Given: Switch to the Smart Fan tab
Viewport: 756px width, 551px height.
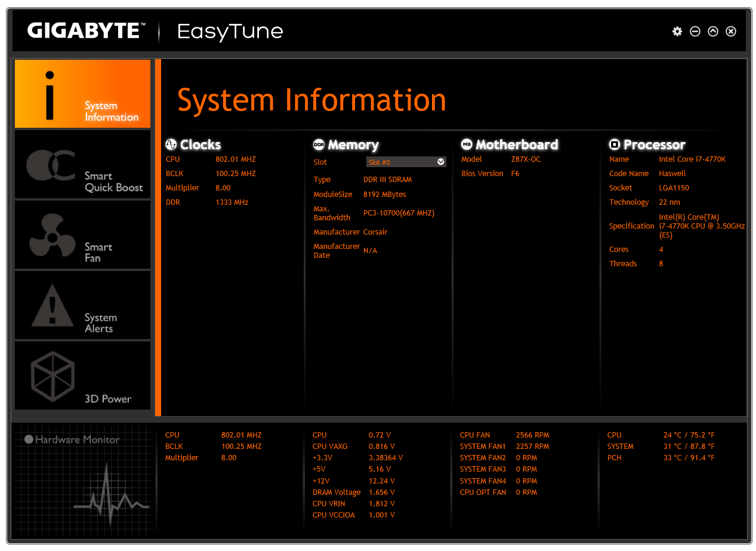Looking at the screenshot, I should point(82,235).
